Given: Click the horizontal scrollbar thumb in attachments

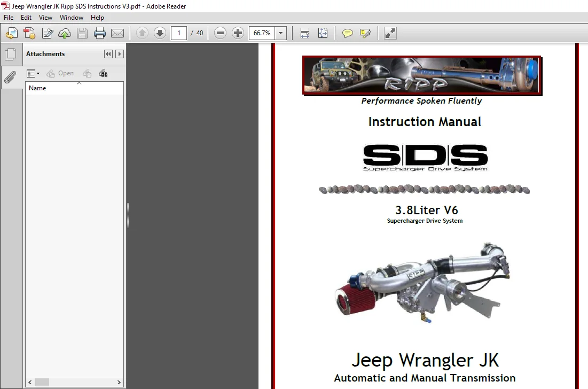Looking at the screenshot, I should (x=42, y=382).
